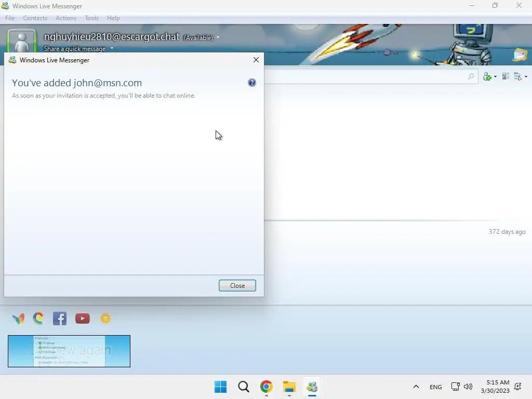This screenshot has width=532, height=399.
Task: Open the Windows Start menu
Action: tap(220, 387)
